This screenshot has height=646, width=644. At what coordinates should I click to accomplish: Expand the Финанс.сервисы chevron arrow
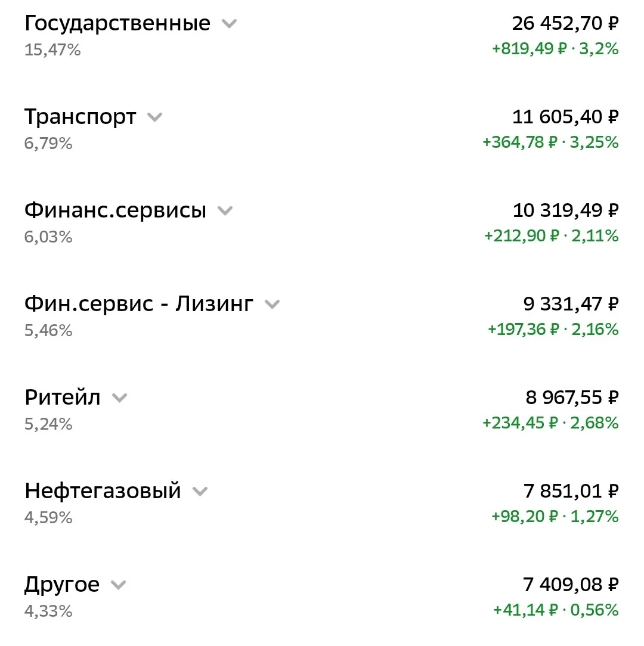[x=225, y=211]
